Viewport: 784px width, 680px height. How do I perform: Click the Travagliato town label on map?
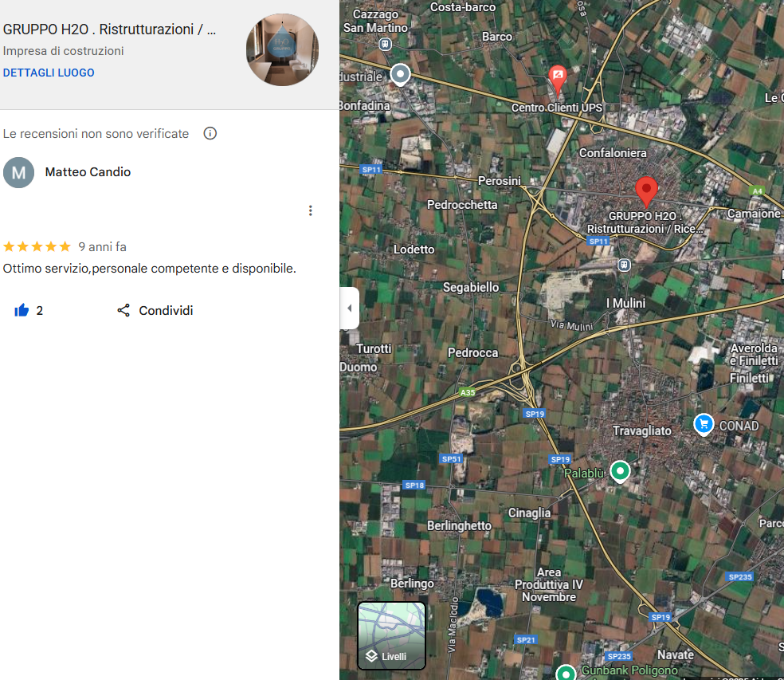pyautogui.click(x=642, y=430)
